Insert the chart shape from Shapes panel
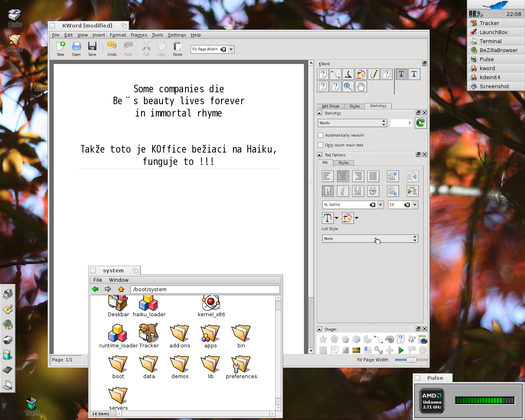This screenshot has height=420, width=525. click(423, 339)
